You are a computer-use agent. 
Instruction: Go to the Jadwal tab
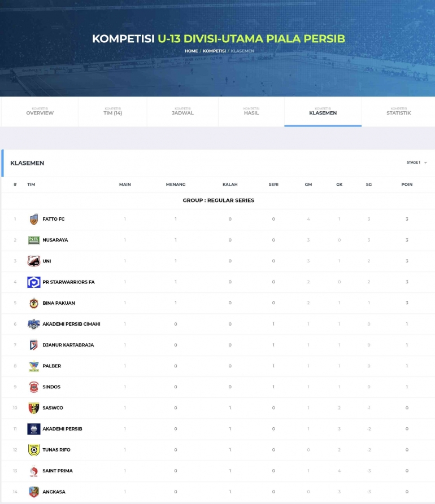[x=182, y=112]
